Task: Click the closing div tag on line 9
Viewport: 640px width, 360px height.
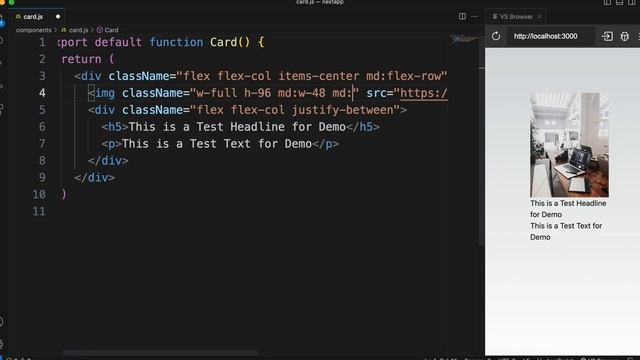Action: (95, 178)
